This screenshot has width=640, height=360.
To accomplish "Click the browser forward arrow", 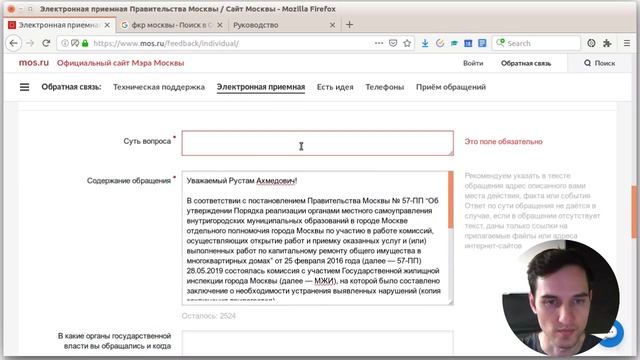I will (30, 43).
